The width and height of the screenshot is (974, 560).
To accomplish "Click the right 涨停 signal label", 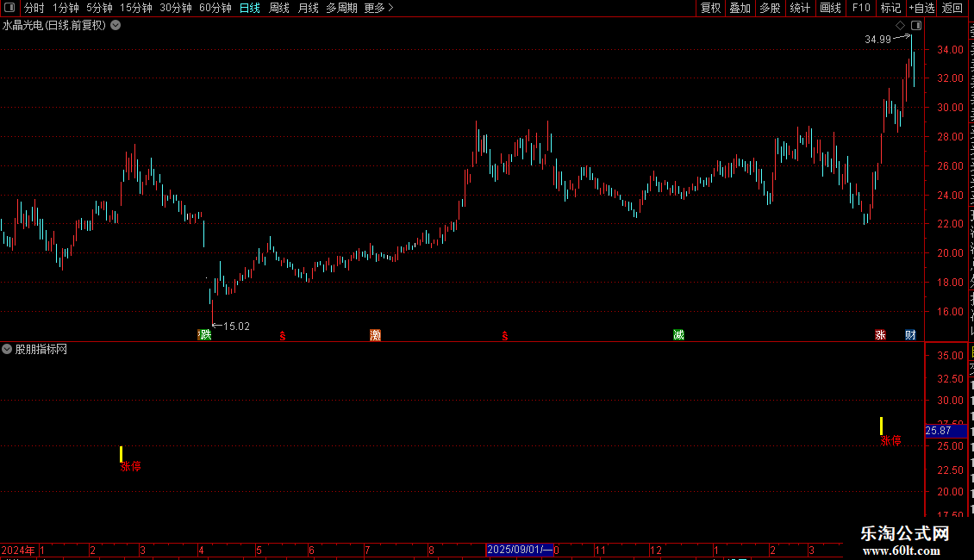I will pos(890,441).
